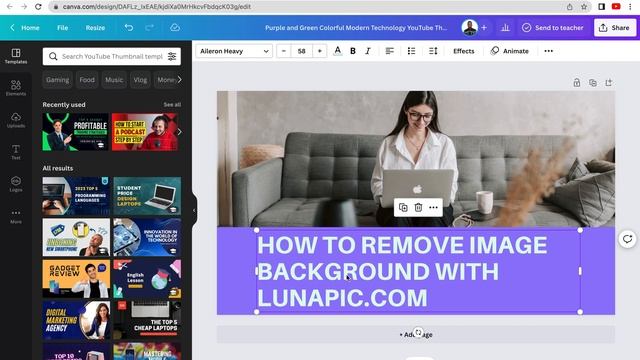Click Send to teacher
640x360 pixels.
[x=553, y=28]
